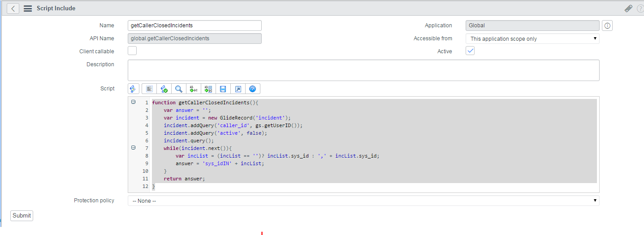Image resolution: width=644 pixels, height=235 pixels.
Task: Click the 'var incList' code line
Action: (278, 156)
